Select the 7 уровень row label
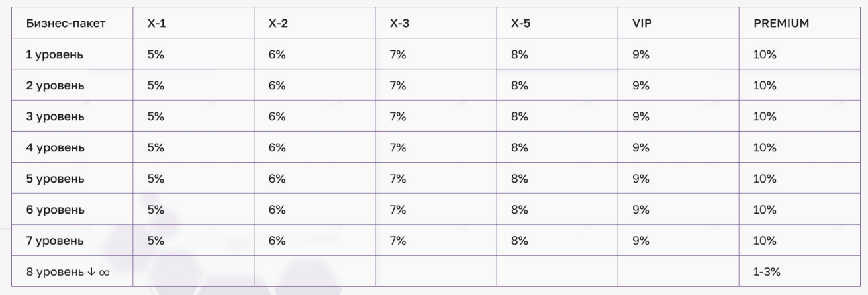 pos(55,241)
